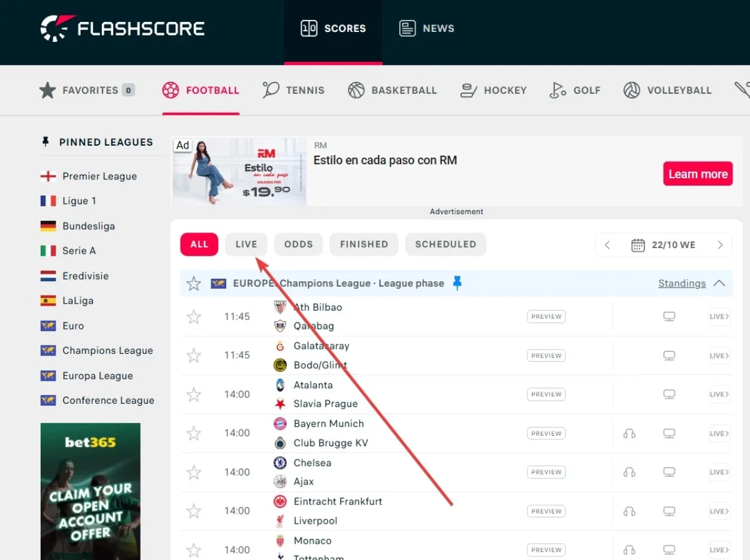Viewport: 750px width, 560px height.
Task: Toggle favorite star for Champions League league
Action: [x=194, y=283]
